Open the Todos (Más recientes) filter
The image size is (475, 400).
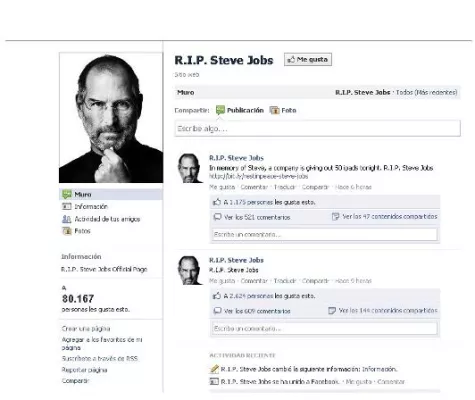pos(426,92)
